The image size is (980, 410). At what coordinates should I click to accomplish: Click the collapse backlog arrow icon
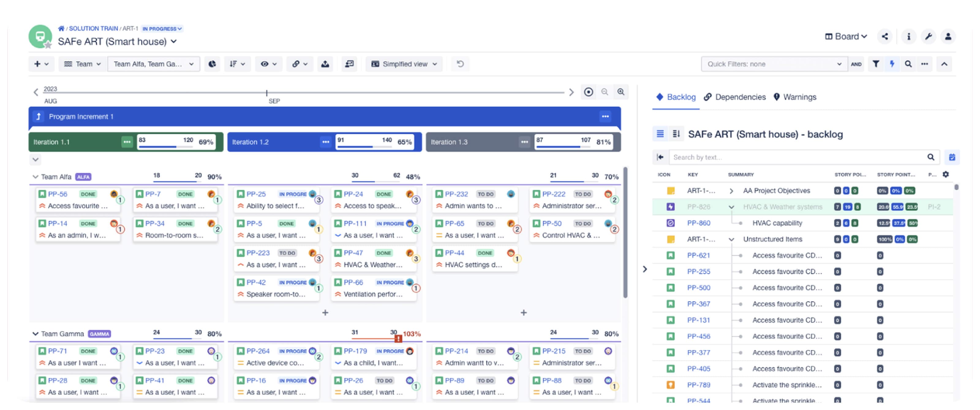[x=660, y=157]
